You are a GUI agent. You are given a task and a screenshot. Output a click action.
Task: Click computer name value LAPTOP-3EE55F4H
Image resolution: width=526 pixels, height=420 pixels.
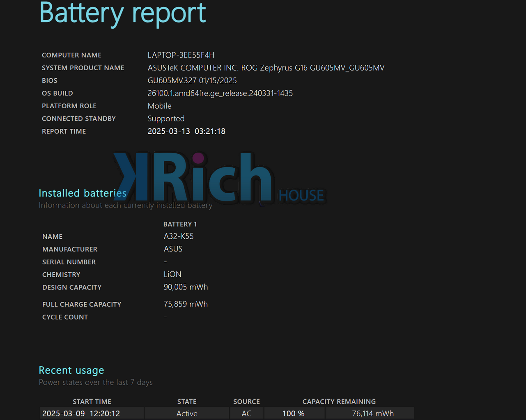(x=181, y=55)
